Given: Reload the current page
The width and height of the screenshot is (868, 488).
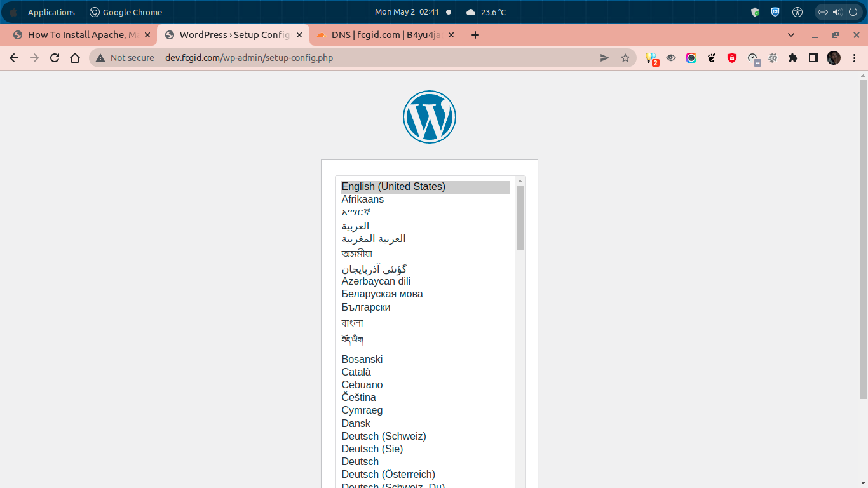Looking at the screenshot, I should coord(55,58).
